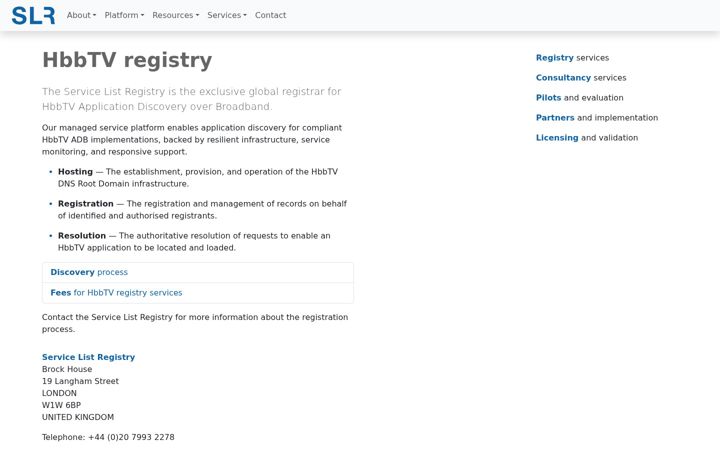Viewport: 720px width, 450px height.
Task: Click the telephone number text
Action: click(108, 437)
